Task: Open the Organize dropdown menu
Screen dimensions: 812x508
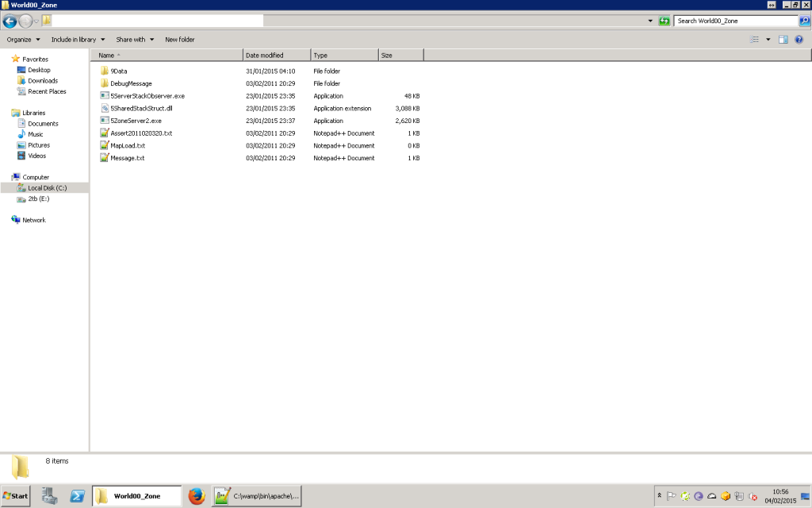Action: pos(23,40)
